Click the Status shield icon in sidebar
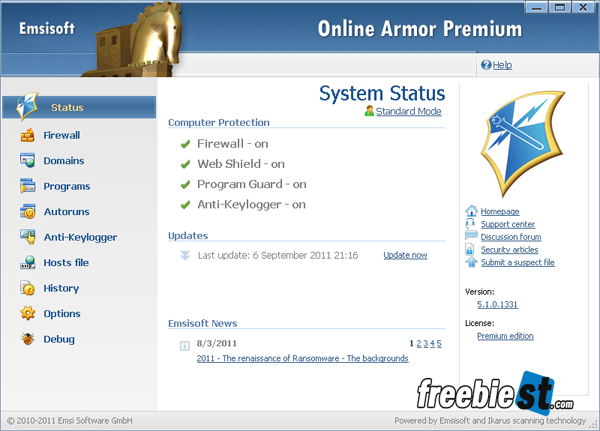The image size is (600, 431). tap(27, 106)
